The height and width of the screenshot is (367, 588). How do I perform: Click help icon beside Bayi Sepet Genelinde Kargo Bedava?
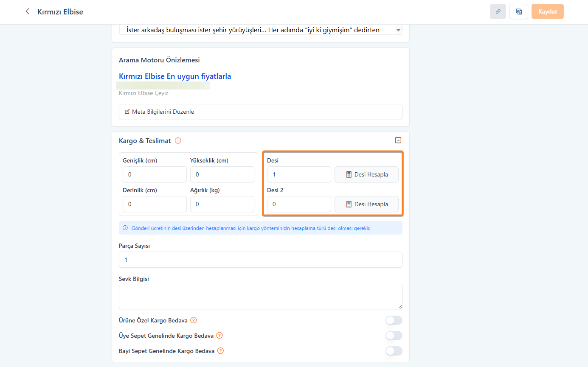(x=220, y=351)
